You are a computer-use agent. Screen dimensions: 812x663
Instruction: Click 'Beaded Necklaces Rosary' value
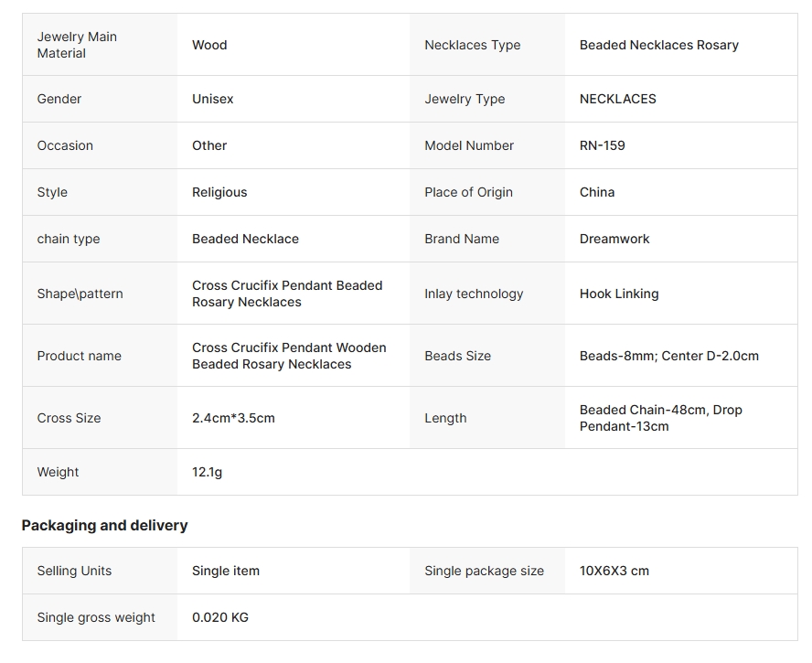coord(658,45)
